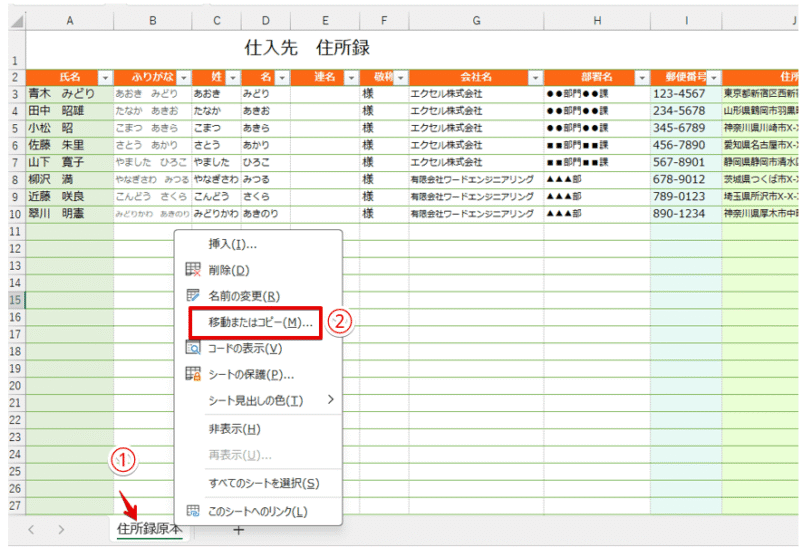Viewport: 812px width, 547px height.
Task: Click cell with name 佐藤 朱里
Action: click(69, 145)
